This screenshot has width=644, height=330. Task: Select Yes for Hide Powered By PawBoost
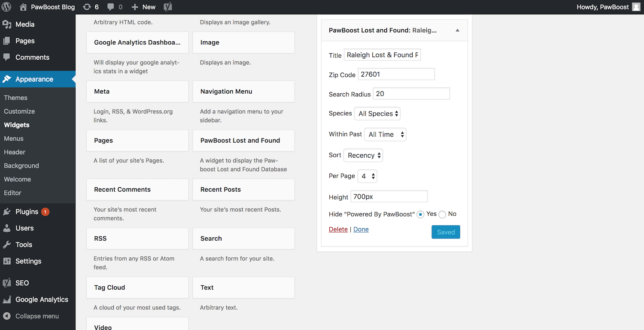tap(420, 214)
